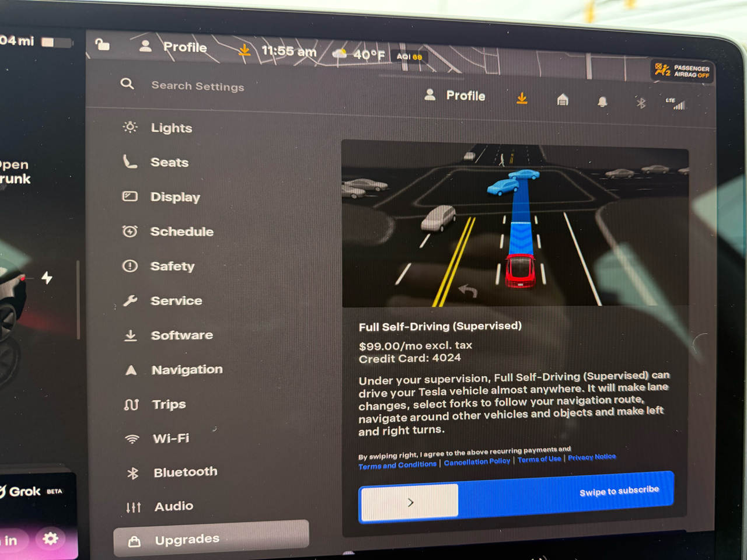Viewport: 747px width, 560px height.
Task: View the Cancellation Policy
Action: [477, 461]
